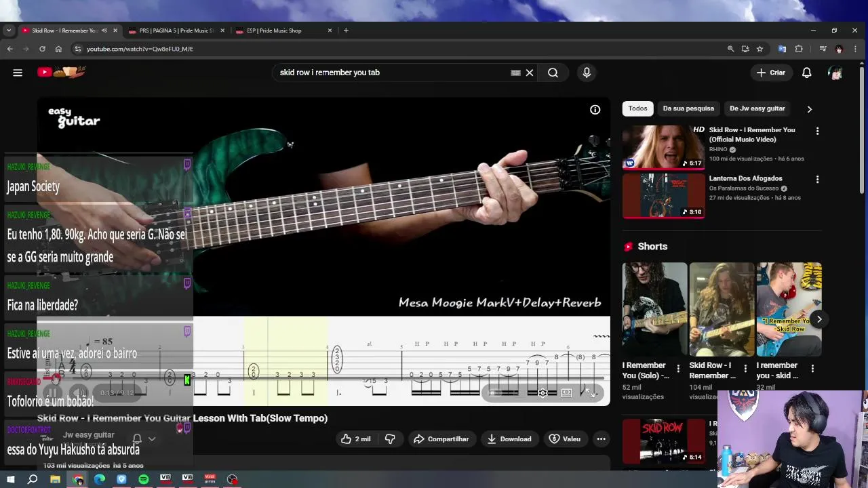This screenshot has width=868, height=488.
Task: Open the YouTube notifications bell
Action: tap(806, 73)
